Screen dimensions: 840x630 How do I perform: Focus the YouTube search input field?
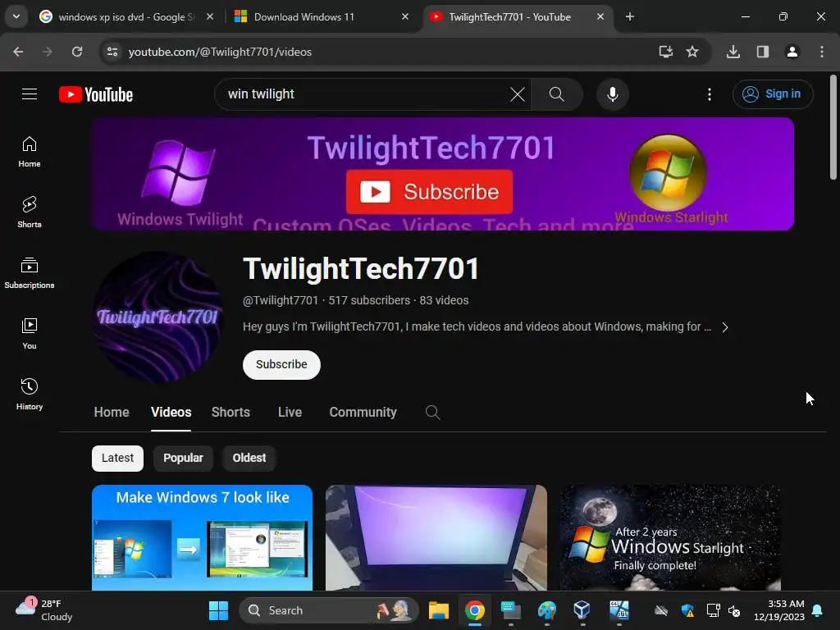click(x=364, y=94)
